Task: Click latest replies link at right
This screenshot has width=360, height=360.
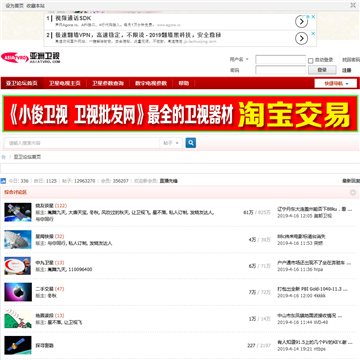Action: 351,181
